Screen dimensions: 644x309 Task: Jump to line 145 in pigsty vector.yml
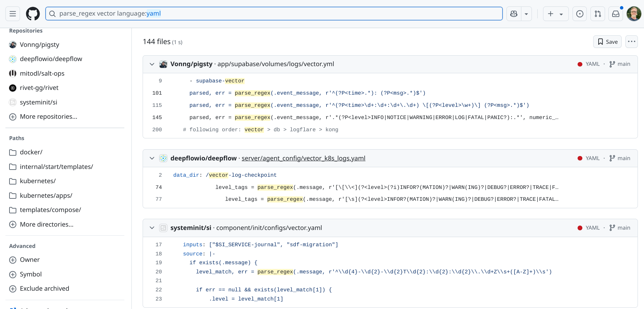157,117
